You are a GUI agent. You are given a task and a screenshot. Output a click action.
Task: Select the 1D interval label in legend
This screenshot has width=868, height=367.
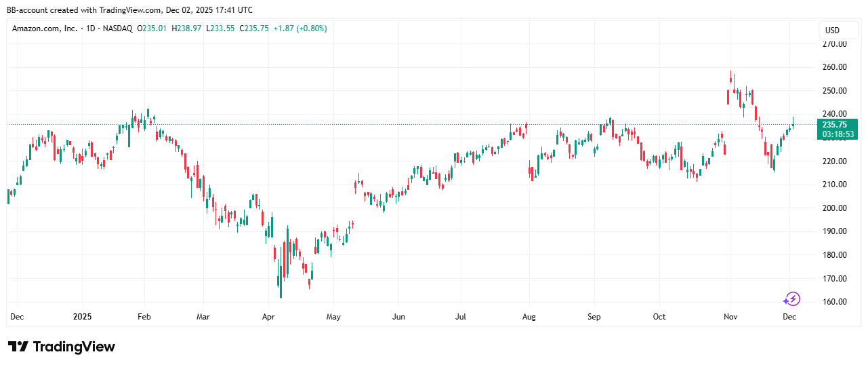[90, 28]
